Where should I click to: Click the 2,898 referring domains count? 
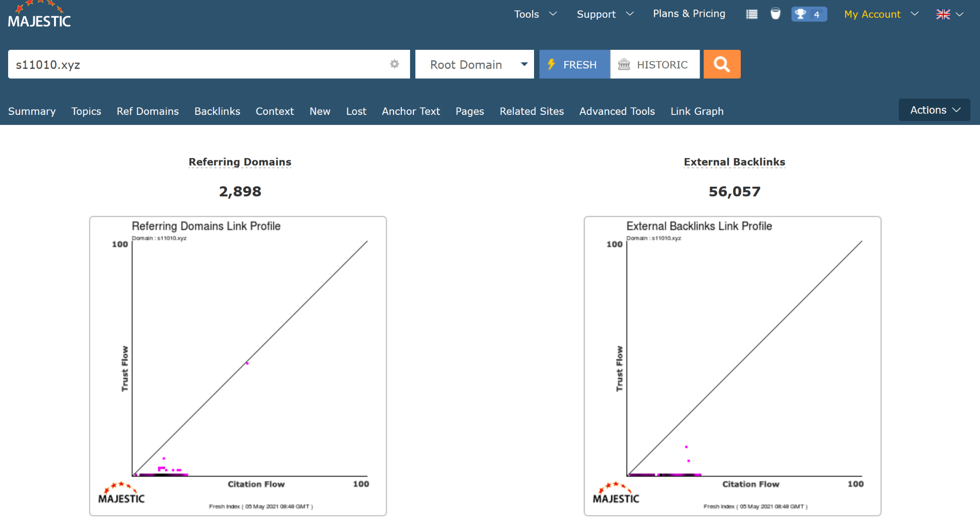pos(240,191)
